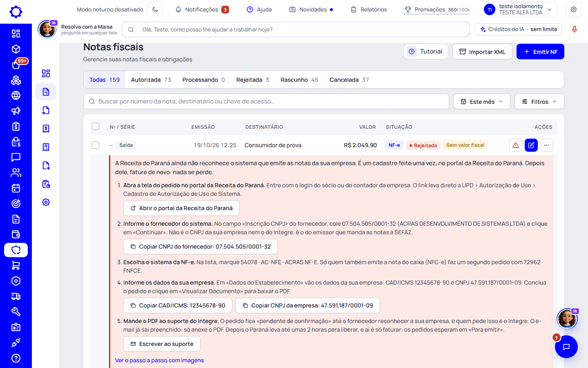Click 'Copiar CAD/ICMS: 12345678-90'
The image size is (588, 368).
tap(178, 305)
